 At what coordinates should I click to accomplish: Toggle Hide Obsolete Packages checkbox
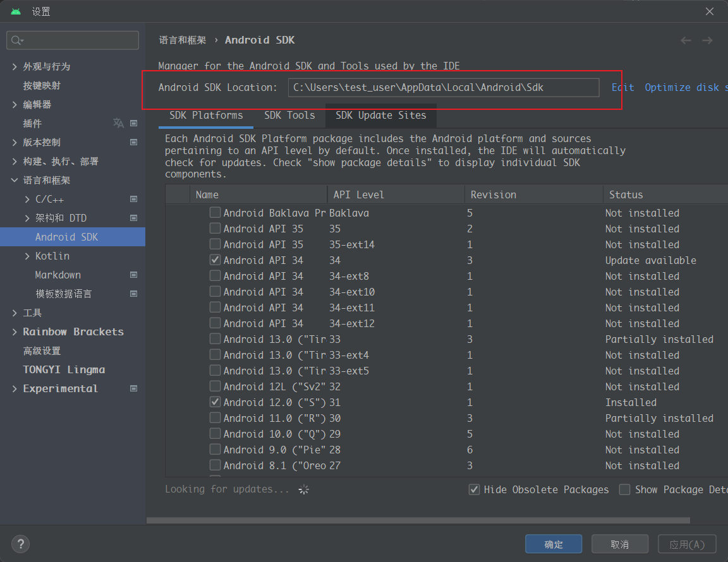pyautogui.click(x=474, y=489)
